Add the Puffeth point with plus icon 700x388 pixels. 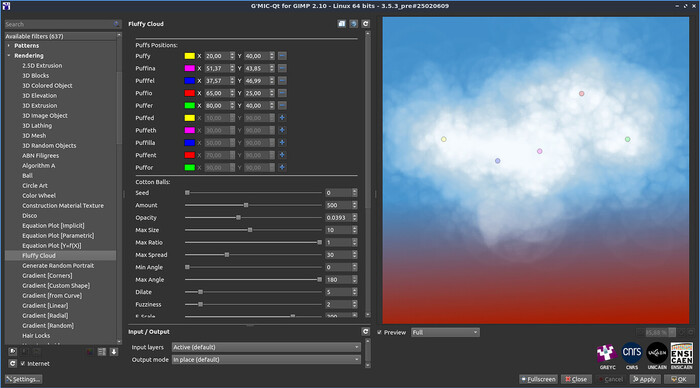point(282,130)
